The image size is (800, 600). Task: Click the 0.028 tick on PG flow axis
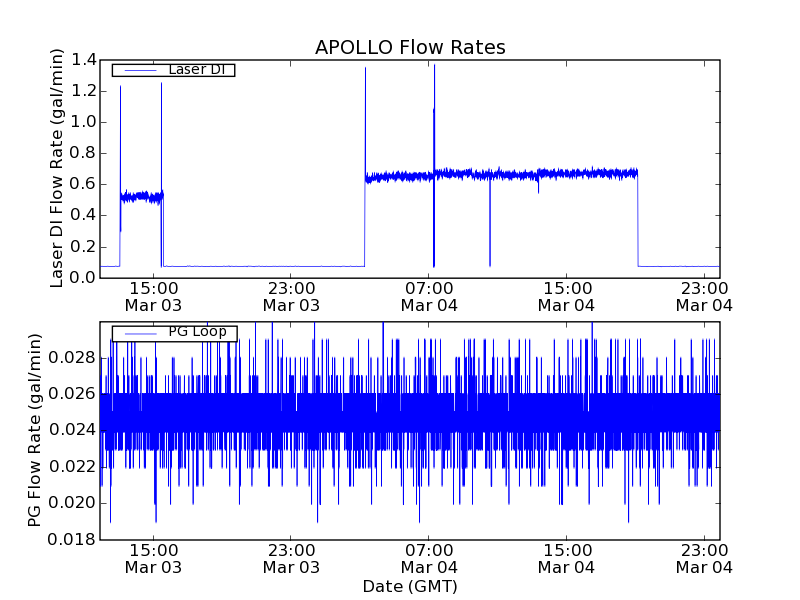tap(72, 358)
